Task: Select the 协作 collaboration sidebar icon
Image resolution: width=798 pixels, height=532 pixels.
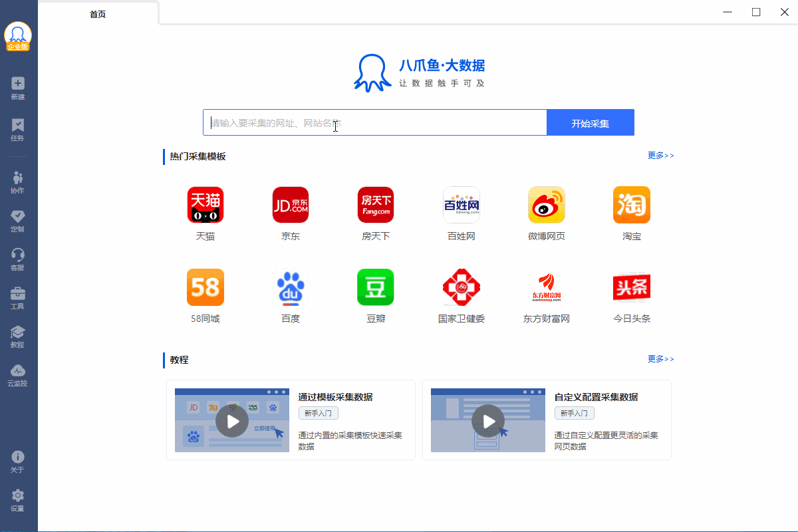Action: (18, 177)
